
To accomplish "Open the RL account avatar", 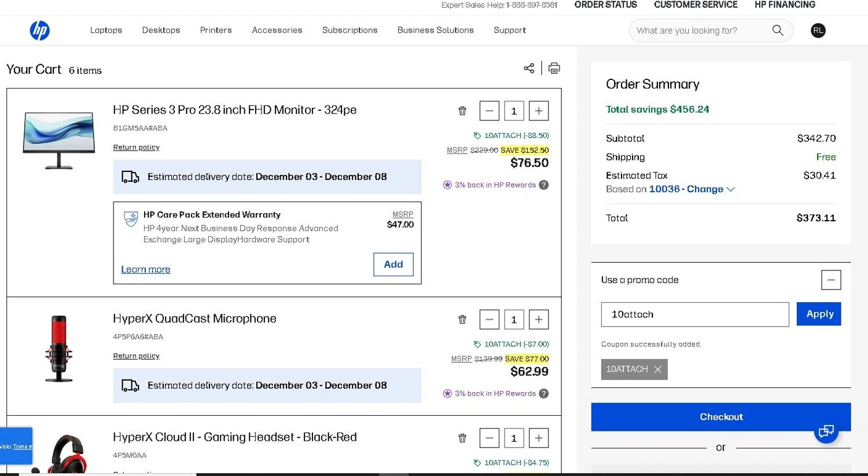I will click(818, 31).
